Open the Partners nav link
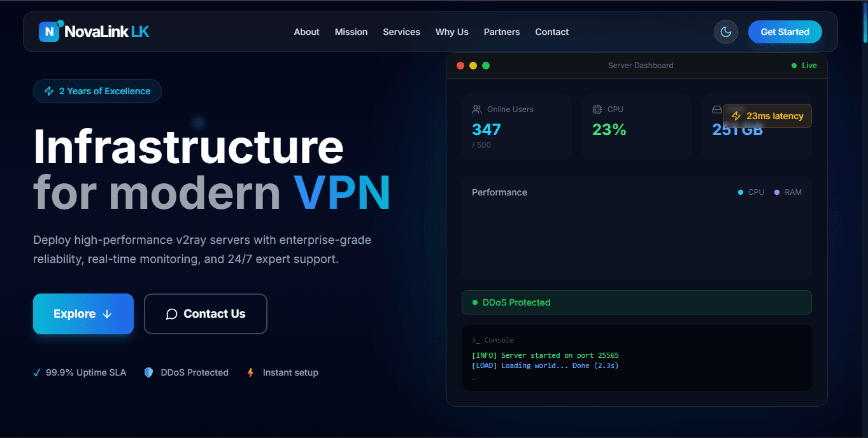 (x=501, y=32)
